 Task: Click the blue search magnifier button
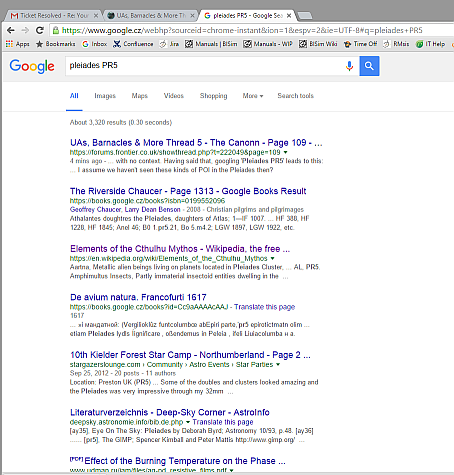pos(369,66)
